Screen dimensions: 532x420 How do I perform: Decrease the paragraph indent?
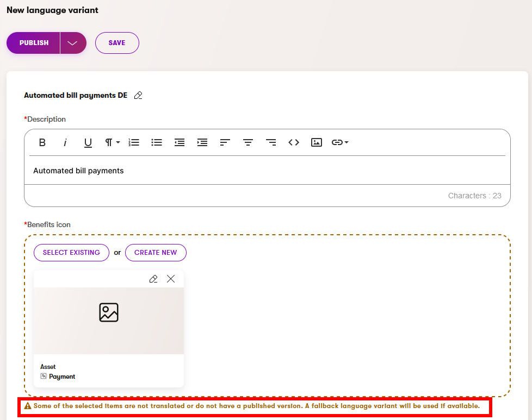pyautogui.click(x=180, y=142)
